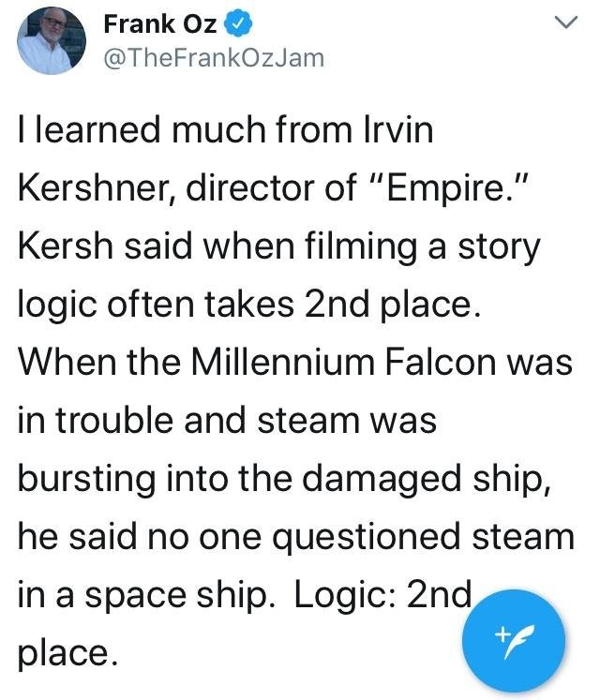Visit the @TheFrankOzJam handle

pos(214,58)
